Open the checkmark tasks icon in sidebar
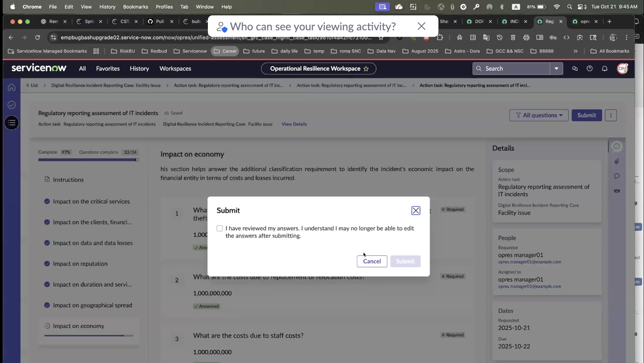644x363 pixels. pos(12,105)
